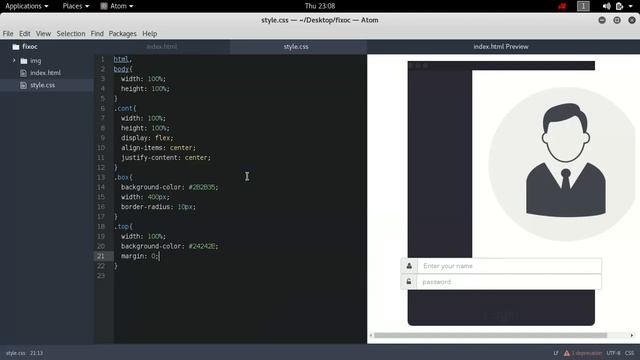Click line number 13 in gutter
Image resolution: width=640 pixels, height=360 pixels.
(x=100, y=177)
